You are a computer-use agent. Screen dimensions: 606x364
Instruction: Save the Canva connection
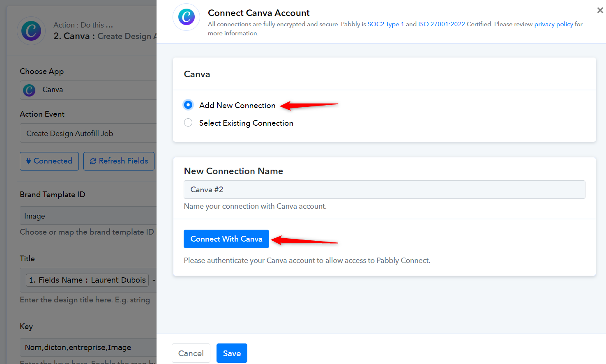pyautogui.click(x=232, y=353)
